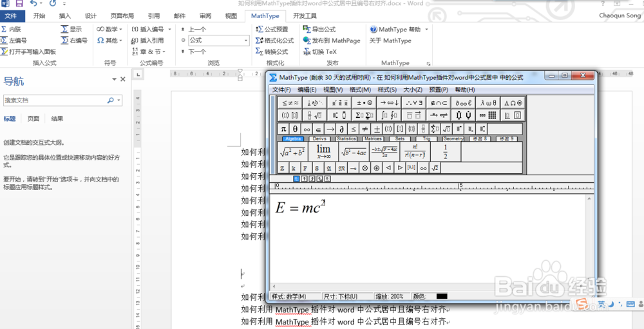Viewport: 644px width, 329px height.
Task: Open logical symbols palette (∴∀∃) in MathType
Action: (x=413, y=102)
